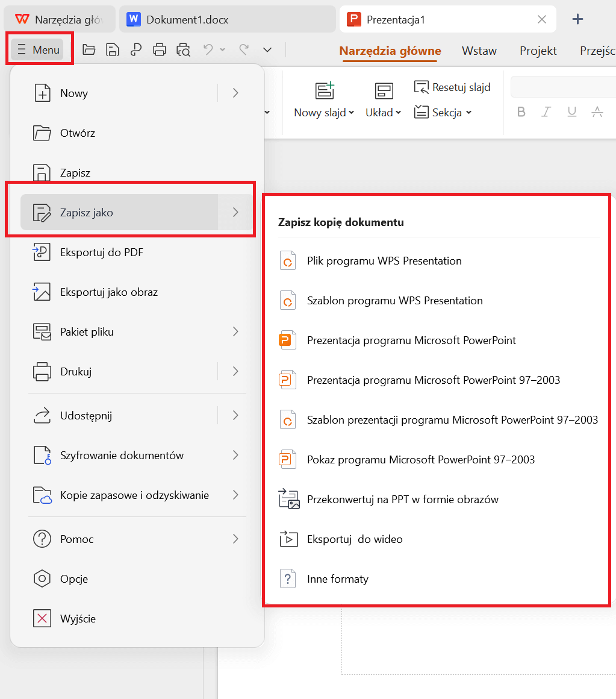Open the Nowy slajd dropdown arrow
The image size is (616, 699).
pos(352,113)
